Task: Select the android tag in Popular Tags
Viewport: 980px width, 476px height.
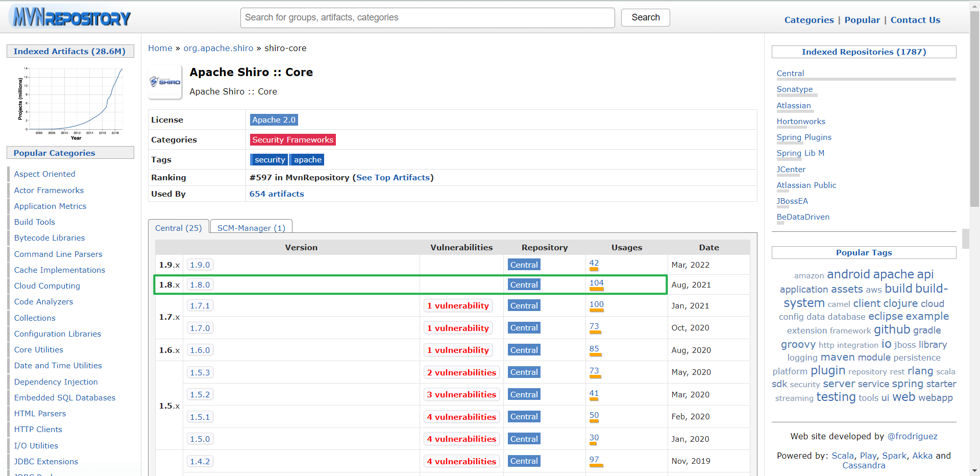Action: (848, 274)
